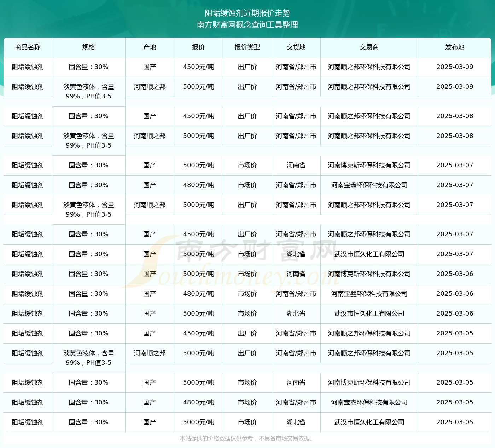This screenshot has height=448, width=495.
Task: Click 淡黄色液体 spec in the 2025-03-08 row
Action: point(89,140)
